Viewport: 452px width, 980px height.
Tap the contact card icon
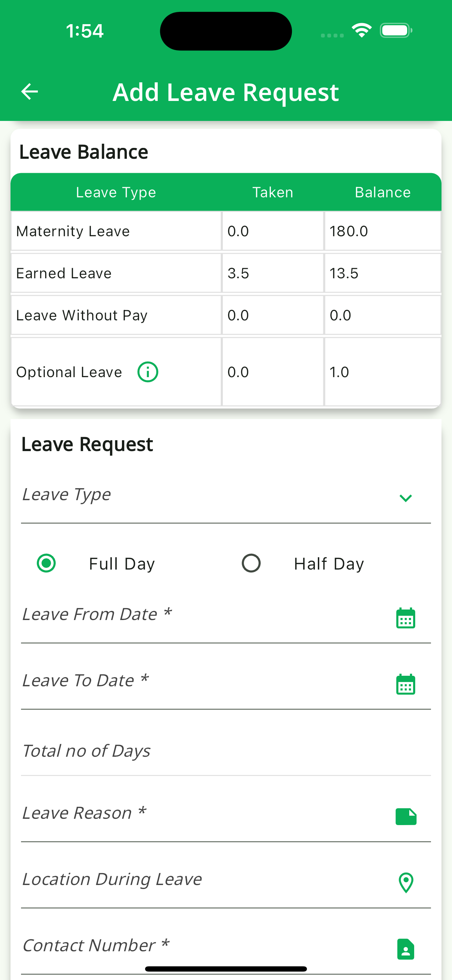[x=406, y=949]
